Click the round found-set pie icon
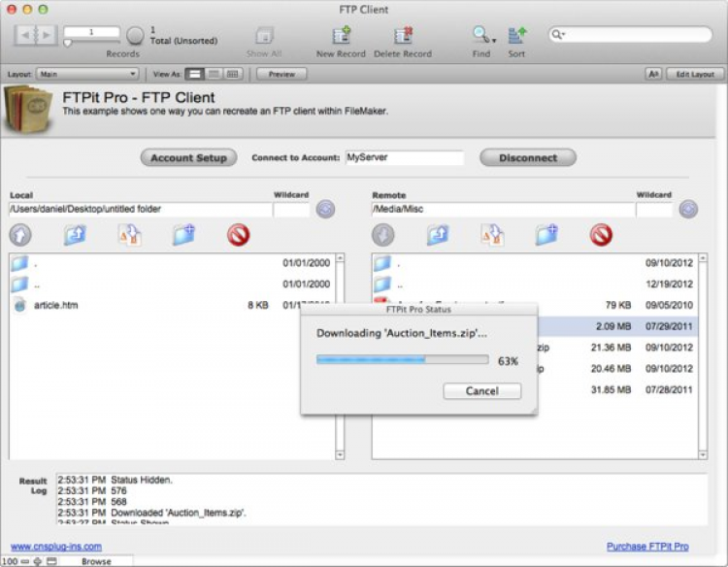 tap(135, 35)
